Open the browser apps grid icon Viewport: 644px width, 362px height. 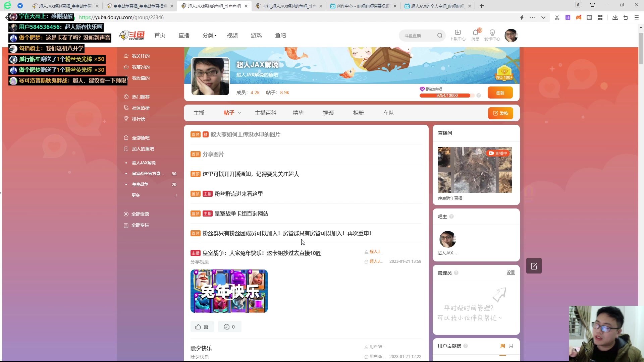point(600,17)
